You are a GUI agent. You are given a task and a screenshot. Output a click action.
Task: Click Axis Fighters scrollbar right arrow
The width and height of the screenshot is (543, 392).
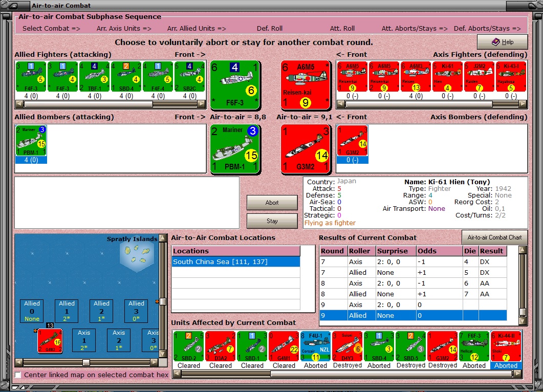523,104
